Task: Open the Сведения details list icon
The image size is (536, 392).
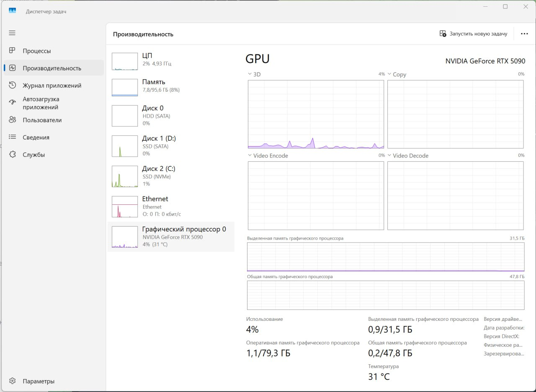Action: (x=12, y=137)
